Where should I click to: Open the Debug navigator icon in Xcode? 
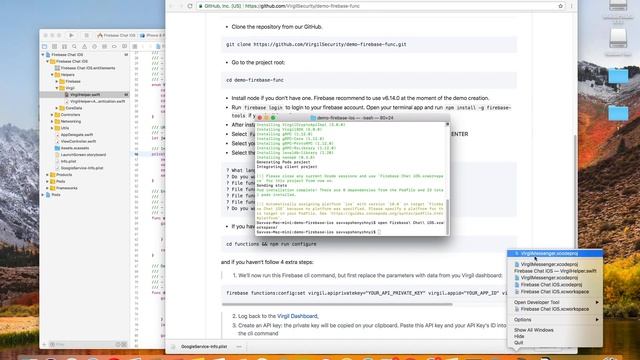coord(104,47)
